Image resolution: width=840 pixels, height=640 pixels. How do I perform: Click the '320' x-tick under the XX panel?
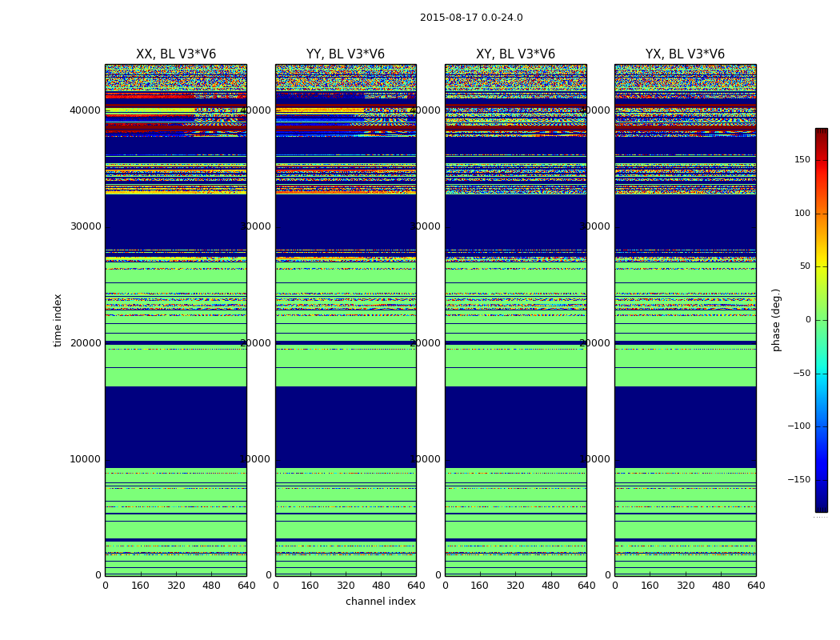tap(176, 586)
